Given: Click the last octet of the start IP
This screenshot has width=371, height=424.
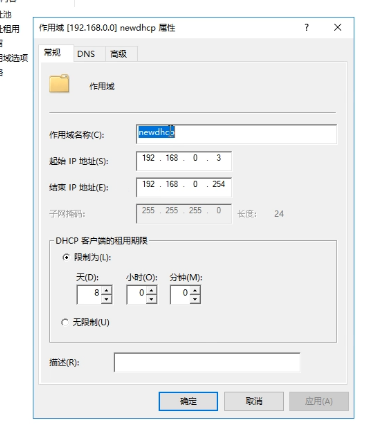Looking at the screenshot, I should 219,158.
